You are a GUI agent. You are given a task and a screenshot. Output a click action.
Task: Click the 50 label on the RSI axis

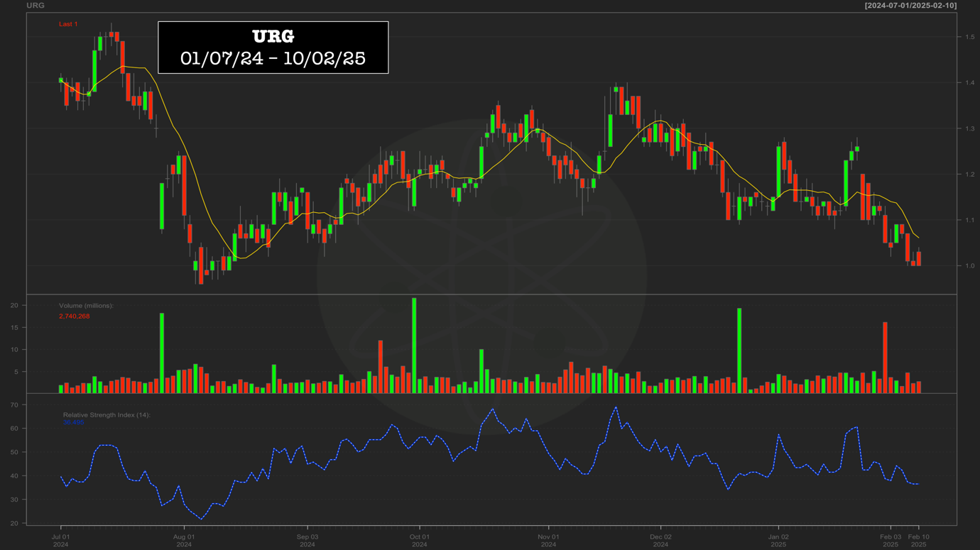[x=15, y=452]
